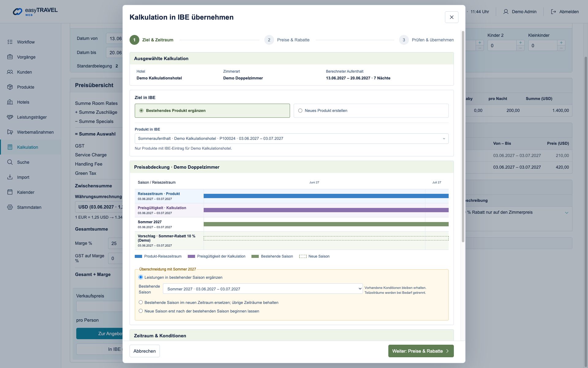Screen dimensions: 588x368
Task: Click the Stammdaten gear icon
Action: pyautogui.click(x=10, y=207)
